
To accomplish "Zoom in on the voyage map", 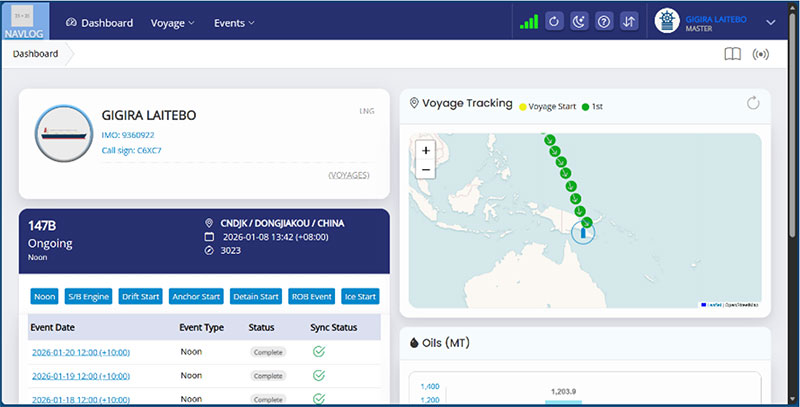I will click(x=426, y=150).
